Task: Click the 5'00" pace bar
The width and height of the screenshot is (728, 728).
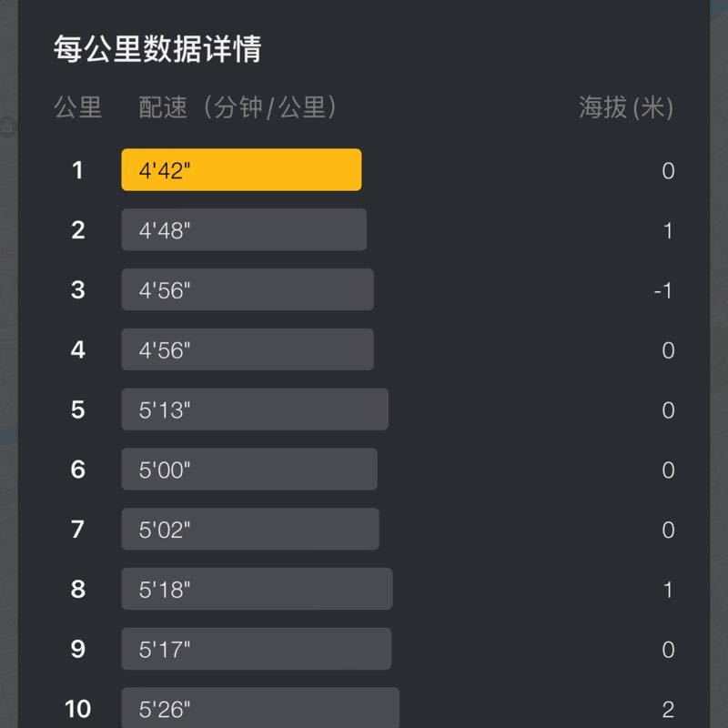Action: click(249, 470)
